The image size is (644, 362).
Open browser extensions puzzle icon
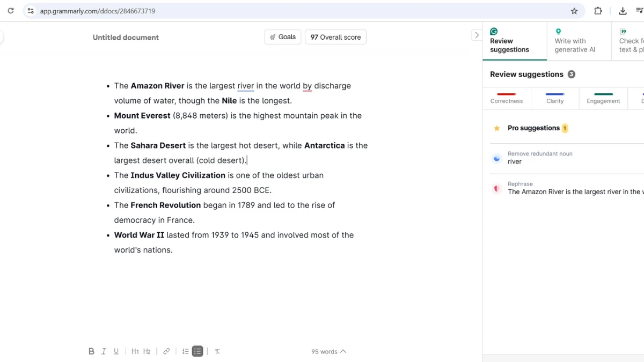click(598, 11)
